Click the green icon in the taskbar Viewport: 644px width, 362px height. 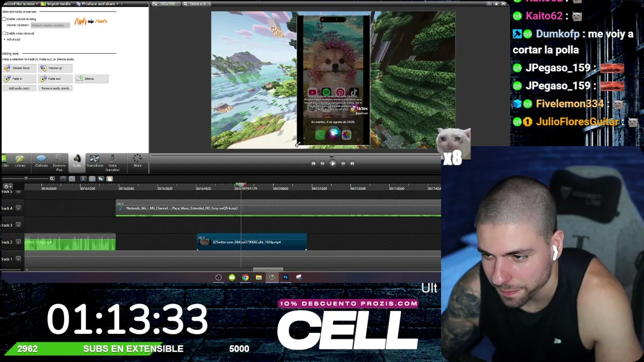[x=232, y=278]
